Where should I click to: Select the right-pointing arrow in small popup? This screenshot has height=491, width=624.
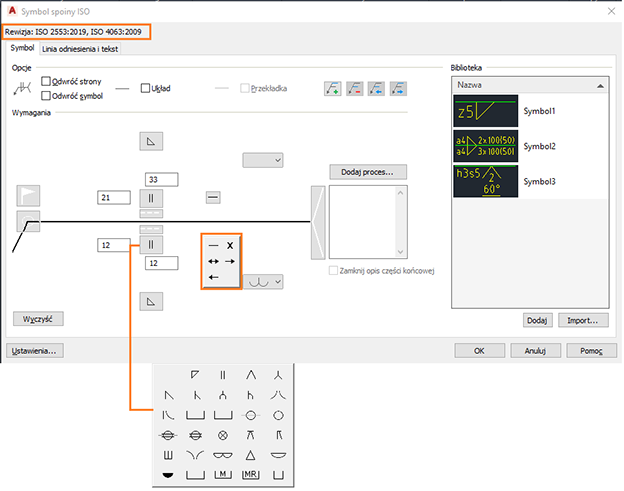230,261
